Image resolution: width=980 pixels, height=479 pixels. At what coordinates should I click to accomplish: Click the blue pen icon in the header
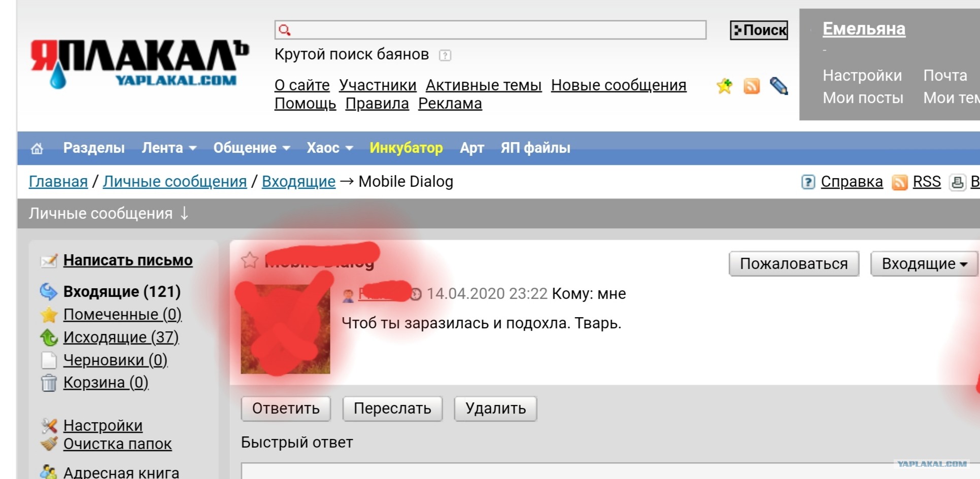(x=779, y=86)
